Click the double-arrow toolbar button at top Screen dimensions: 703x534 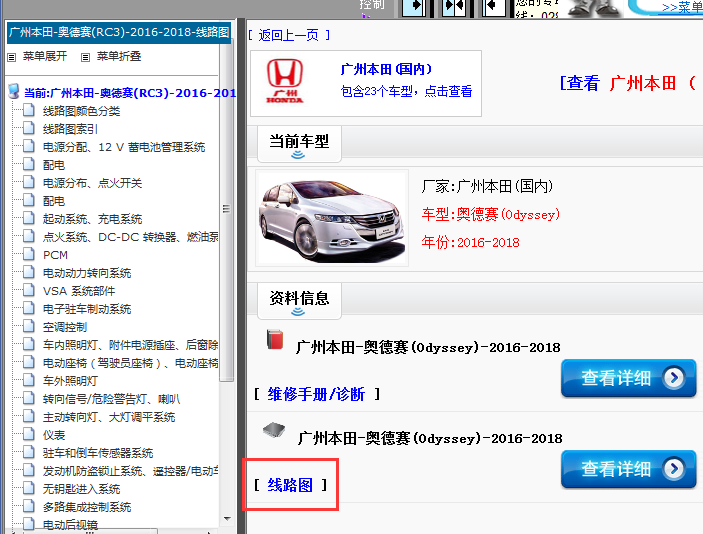click(454, 7)
